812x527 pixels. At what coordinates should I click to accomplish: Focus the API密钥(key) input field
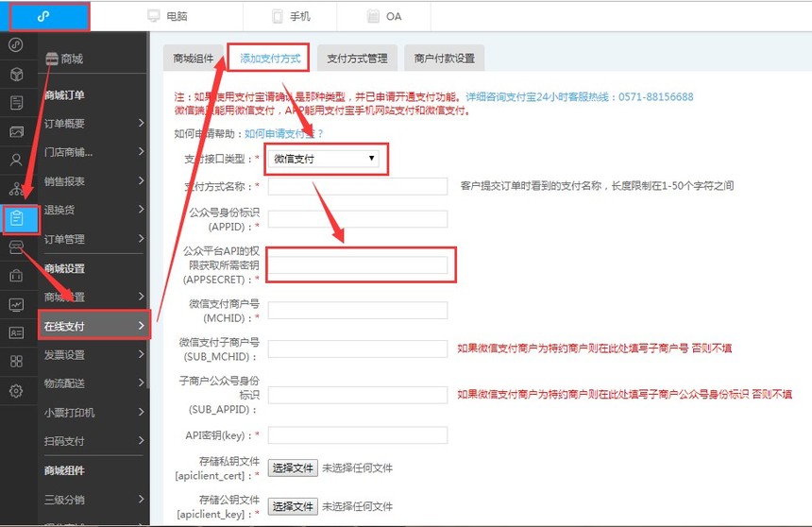(358, 435)
